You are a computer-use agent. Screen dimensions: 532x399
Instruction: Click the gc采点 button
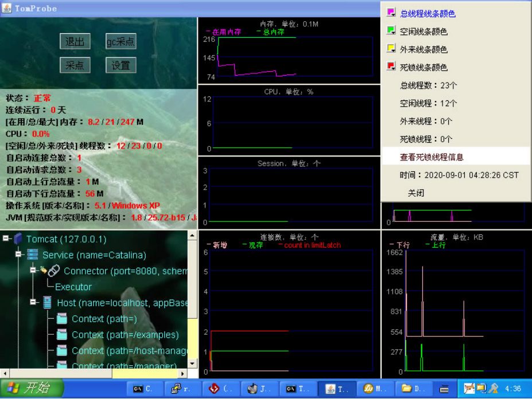click(x=121, y=41)
